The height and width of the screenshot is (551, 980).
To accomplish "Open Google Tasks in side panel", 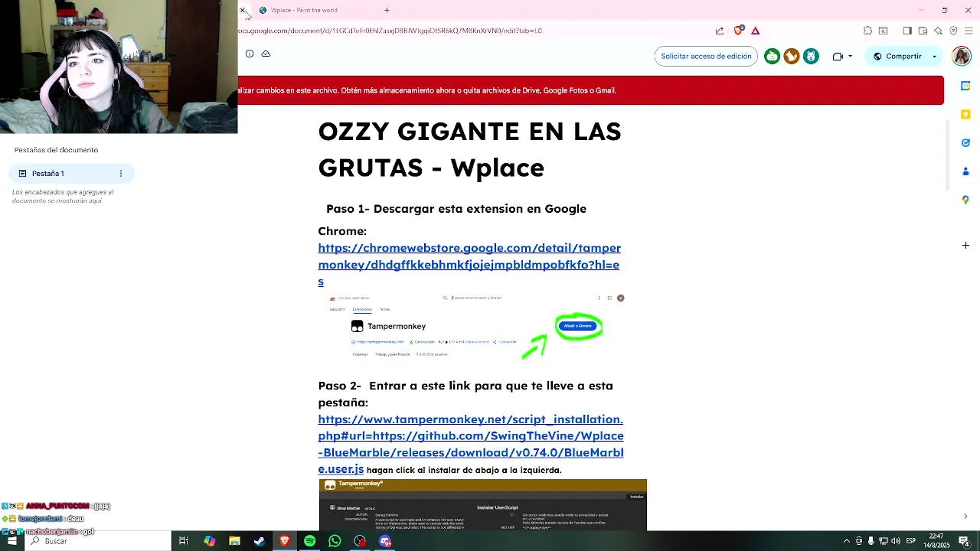I will click(965, 142).
